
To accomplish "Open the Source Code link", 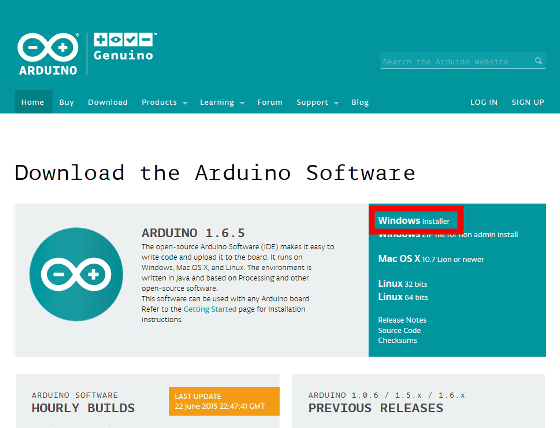I will (400, 330).
